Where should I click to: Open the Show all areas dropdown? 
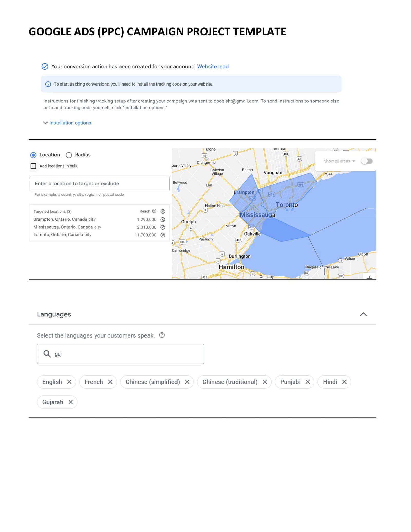coord(354,161)
